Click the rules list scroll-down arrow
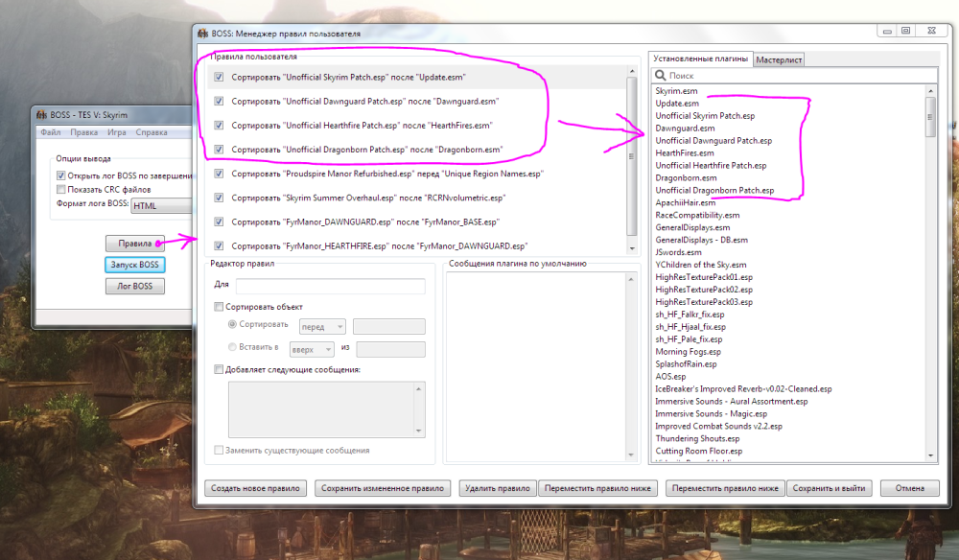This screenshot has width=959, height=560. click(632, 248)
